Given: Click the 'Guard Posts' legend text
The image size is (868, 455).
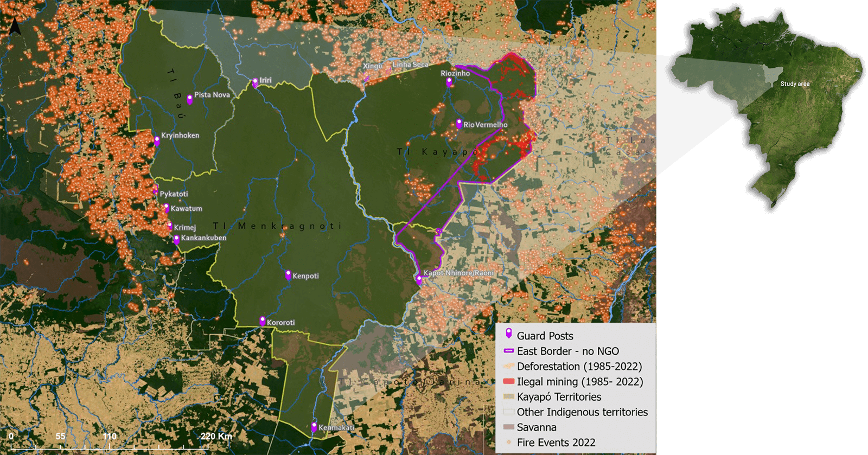Looking at the screenshot, I should (x=545, y=336).
